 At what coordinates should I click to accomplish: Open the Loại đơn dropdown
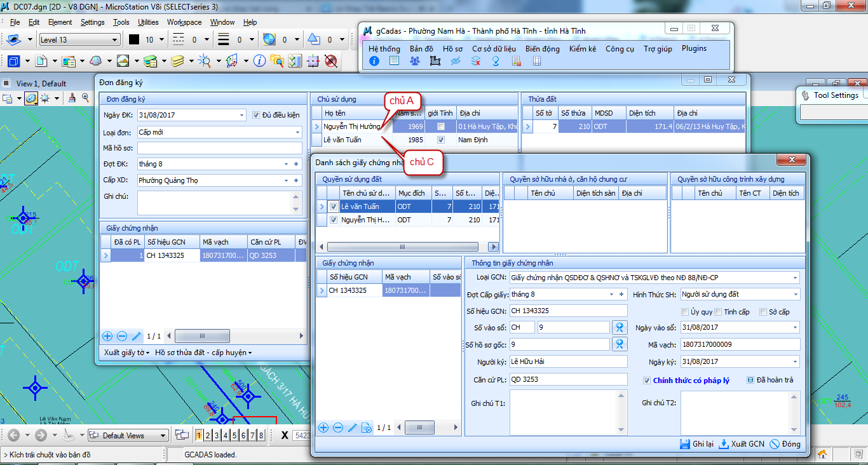pos(298,132)
